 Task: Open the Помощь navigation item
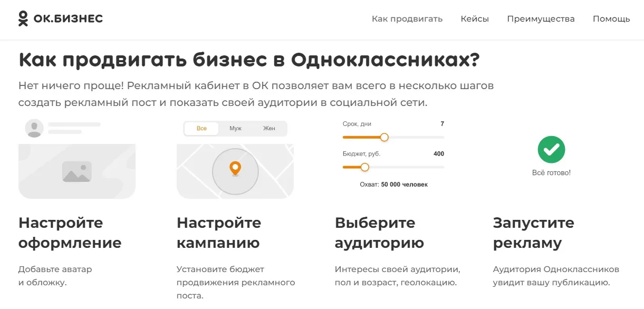[611, 19]
